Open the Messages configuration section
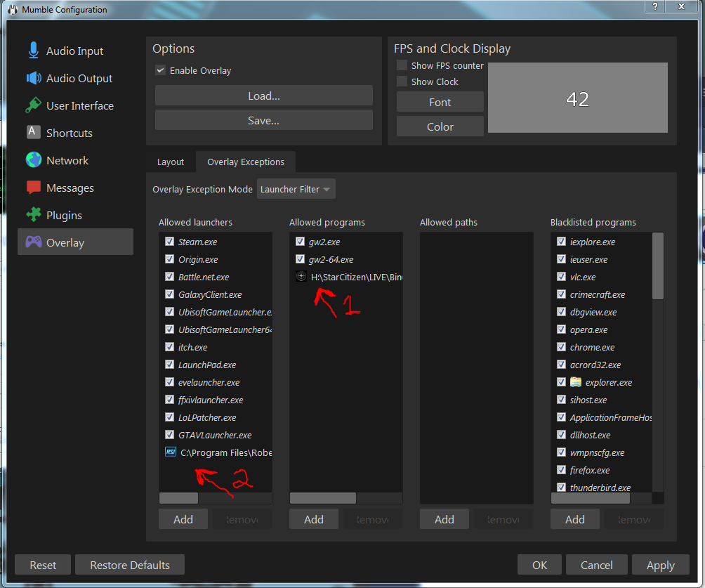Viewport: 705px width, 588px height. 70,188
